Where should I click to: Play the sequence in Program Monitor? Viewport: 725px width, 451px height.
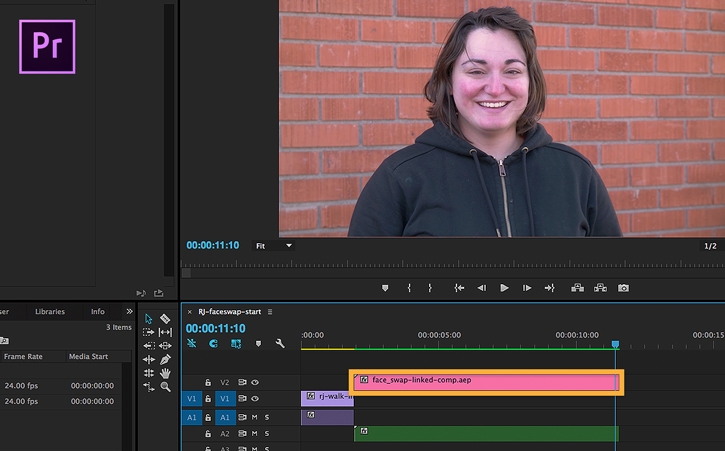tap(504, 288)
